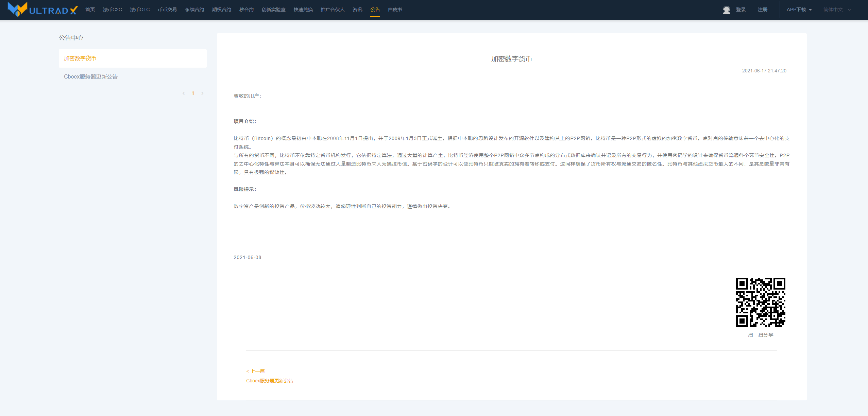The height and width of the screenshot is (416, 868).
Task: Open the 白皮书 menu item
Action: point(395,10)
